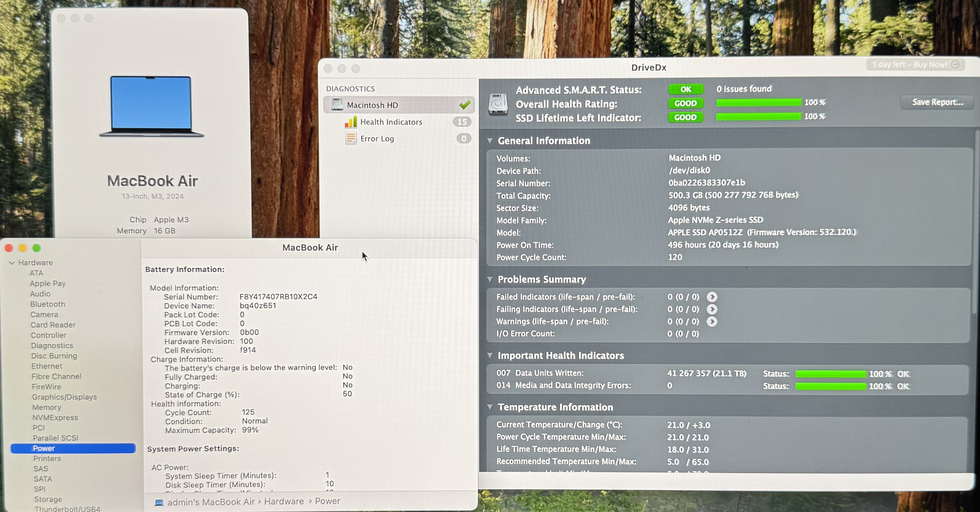
Task: Click the Health Indicators bar chart icon
Action: tap(351, 122)
